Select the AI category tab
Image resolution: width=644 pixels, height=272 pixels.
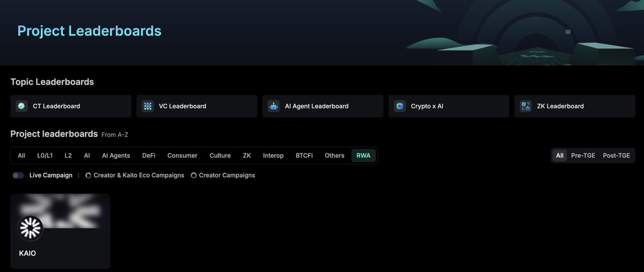pos(87,156)
